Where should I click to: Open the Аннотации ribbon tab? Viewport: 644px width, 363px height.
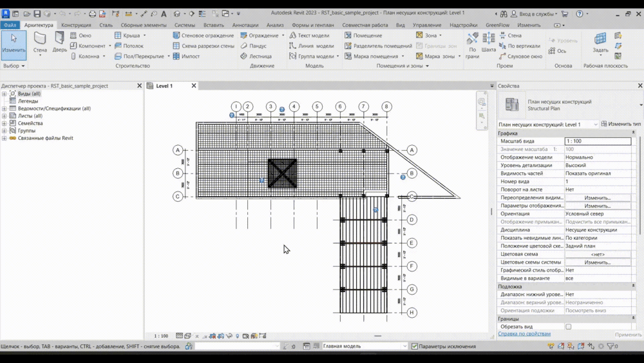(245, 25)
